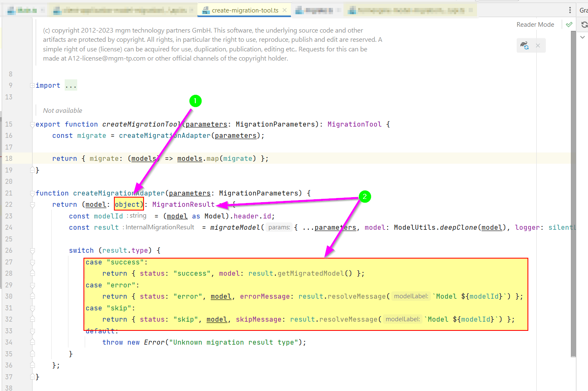The image size is (588, 391).
Task: Dismiss the Gradle changes floating toolbar
Action: pyautogui.click(x=538, y=46)
